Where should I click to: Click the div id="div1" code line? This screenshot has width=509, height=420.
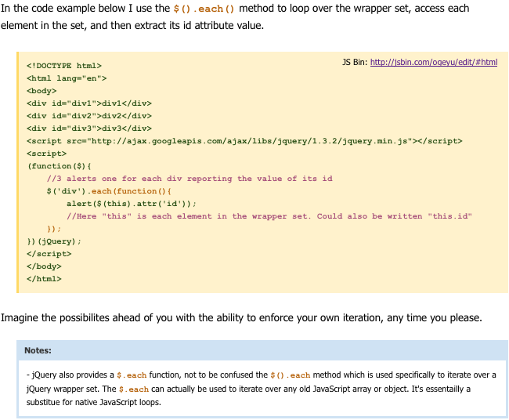(x=88, y=103)
